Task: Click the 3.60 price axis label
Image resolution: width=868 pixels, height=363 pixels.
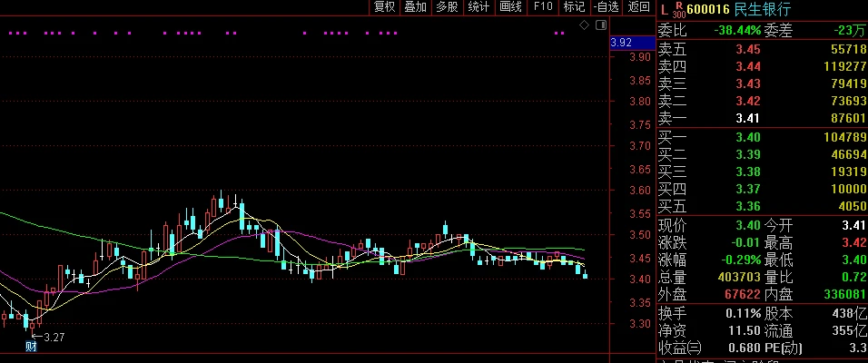Action: [639, 191]
